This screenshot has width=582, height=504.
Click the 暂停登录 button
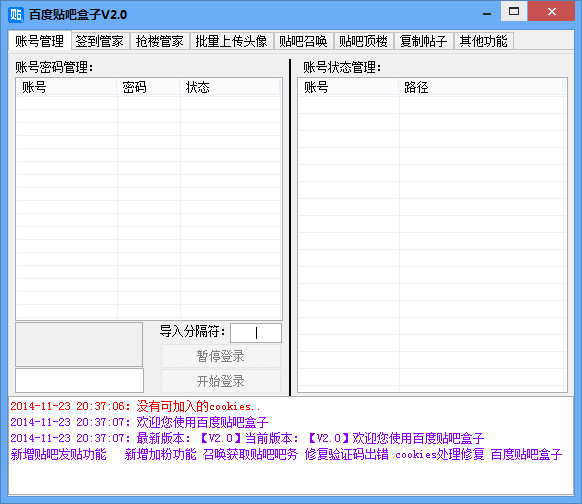(221, 356)
